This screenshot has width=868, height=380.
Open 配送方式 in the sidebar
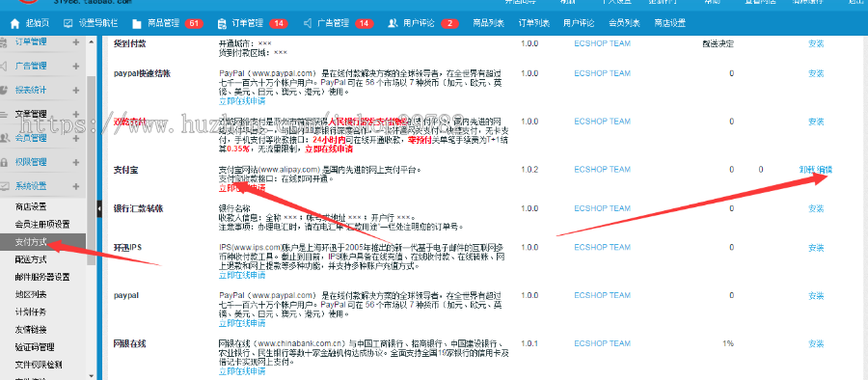(x=31, y=259)
